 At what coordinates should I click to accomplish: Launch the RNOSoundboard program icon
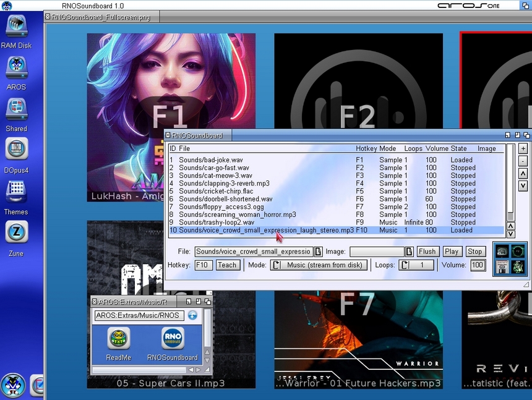pos(173,338)
